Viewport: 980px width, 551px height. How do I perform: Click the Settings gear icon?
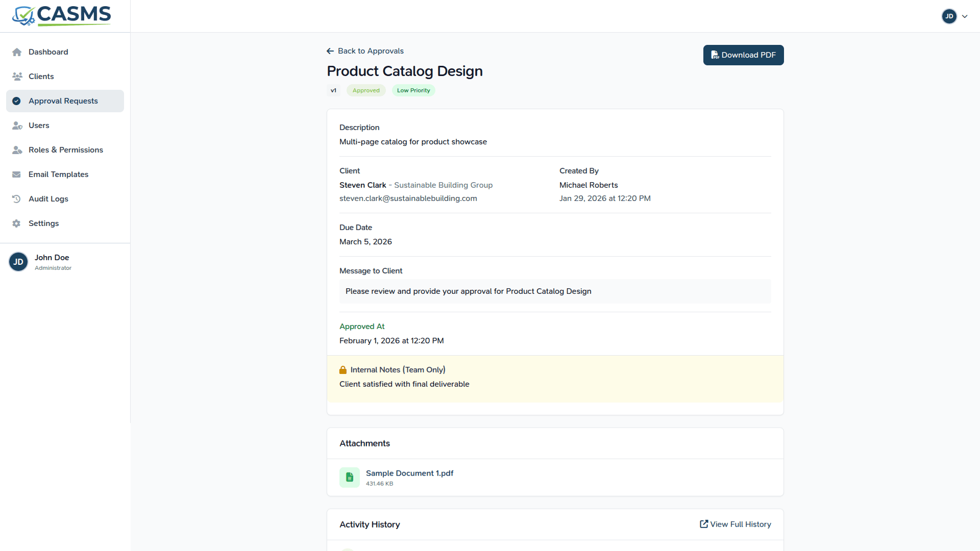coord(17,223)
